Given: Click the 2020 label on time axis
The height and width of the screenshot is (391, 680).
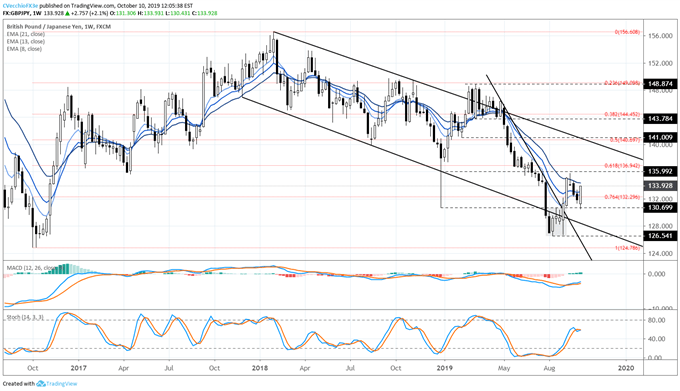Looking at the screenshot, I should (626, 368).
